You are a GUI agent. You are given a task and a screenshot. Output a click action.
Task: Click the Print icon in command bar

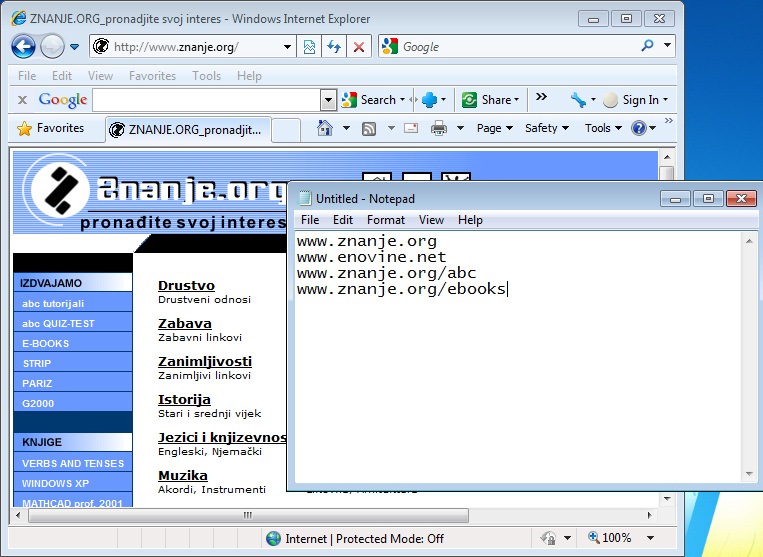pos(438,128)
